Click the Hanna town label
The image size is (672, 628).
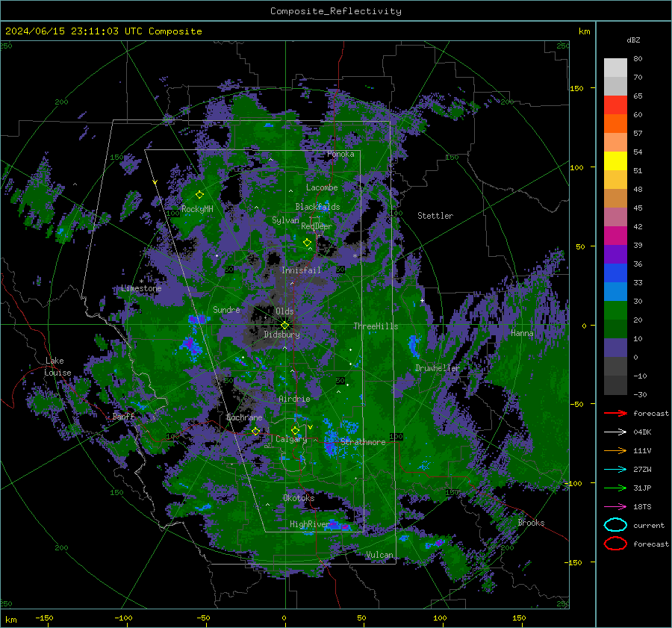pos(522,333)
